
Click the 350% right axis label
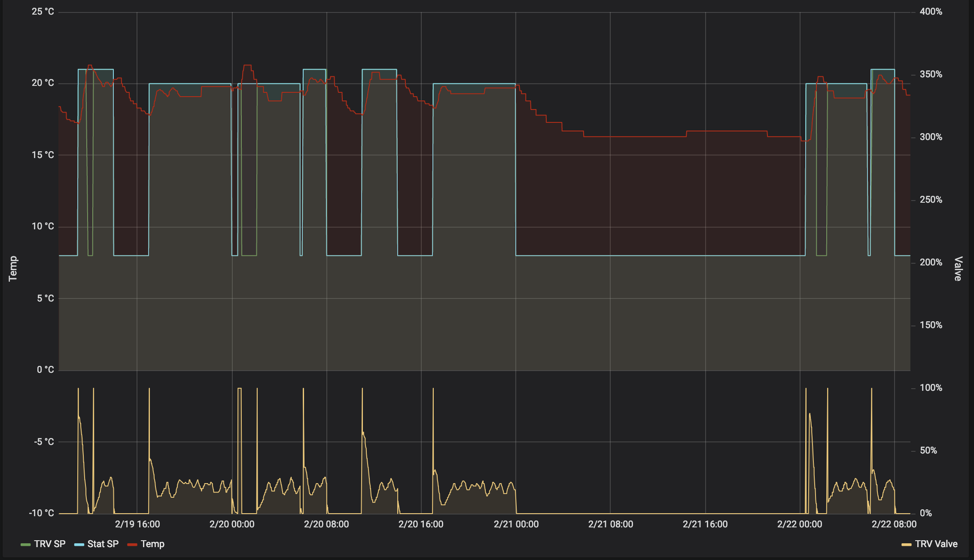[931, 74]
